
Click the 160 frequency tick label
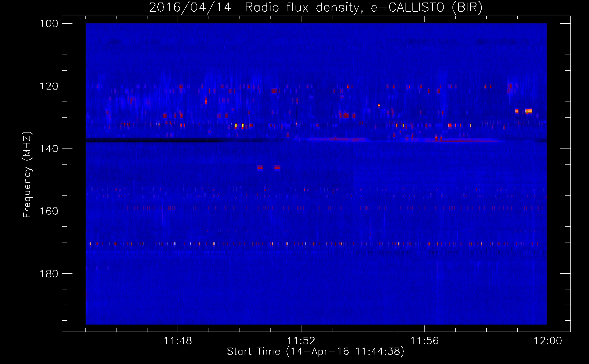pyautogui.click(x=49, y=211)
